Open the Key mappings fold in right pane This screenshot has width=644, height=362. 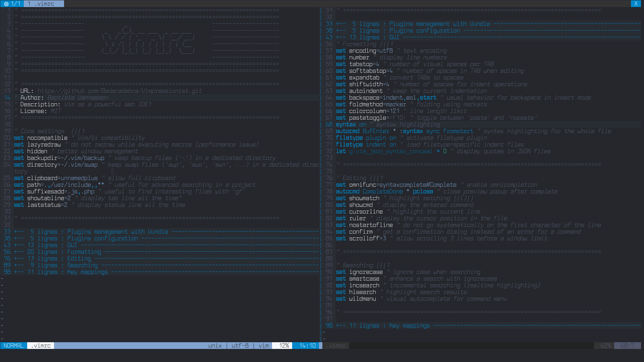(x=409, y=325)
